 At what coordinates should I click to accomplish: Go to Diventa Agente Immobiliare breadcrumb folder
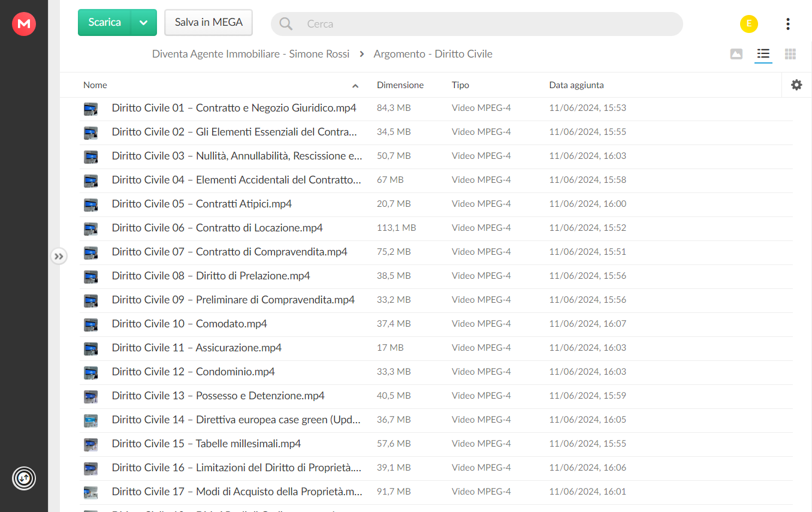point(250,54)
